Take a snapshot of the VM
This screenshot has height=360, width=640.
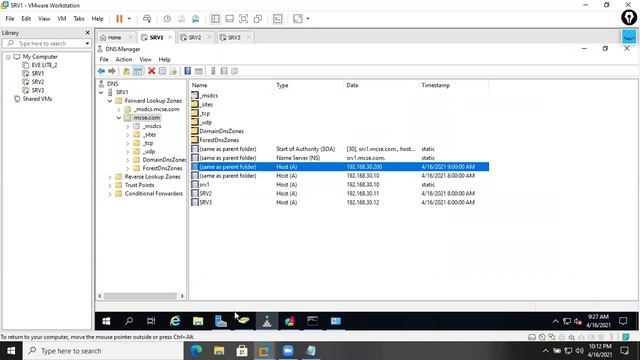point(167,19)
